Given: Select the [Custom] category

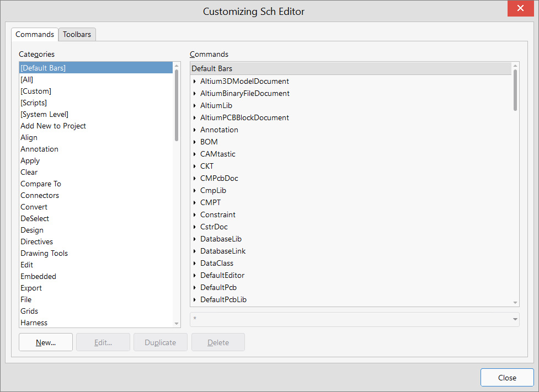Looking at the screenshot, I should (x=96, y=91).
